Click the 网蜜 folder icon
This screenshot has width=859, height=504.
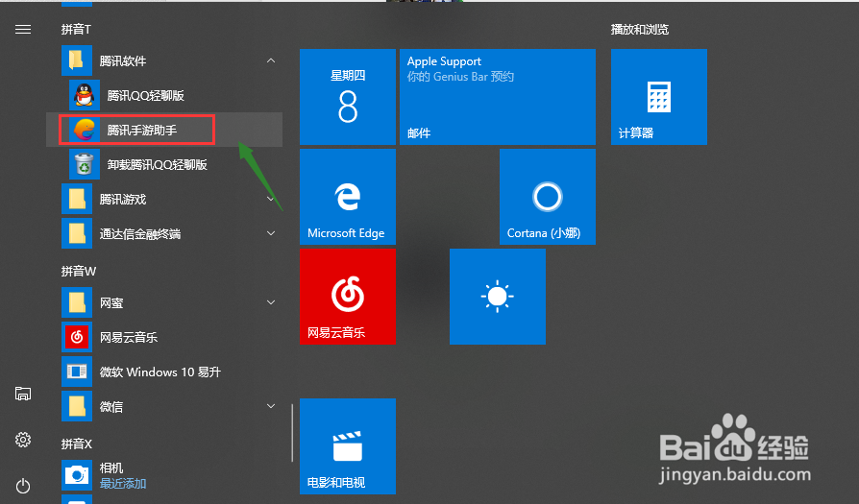point(77,302)
